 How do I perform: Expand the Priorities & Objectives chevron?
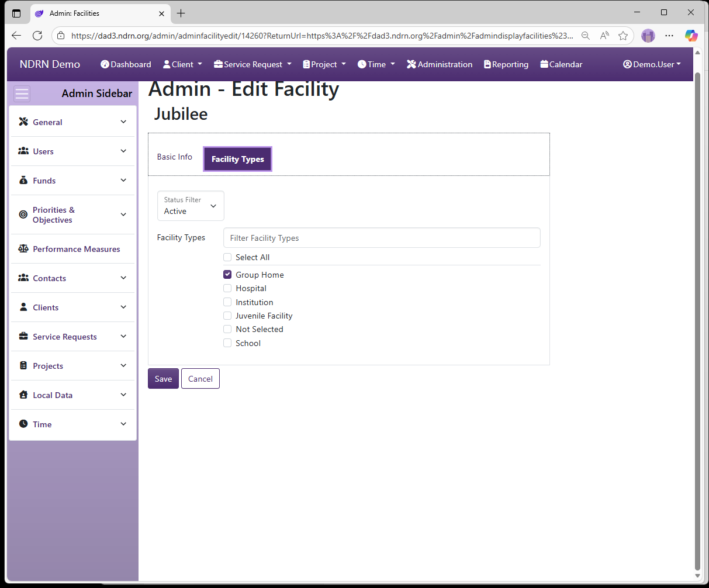coord(123,215)
